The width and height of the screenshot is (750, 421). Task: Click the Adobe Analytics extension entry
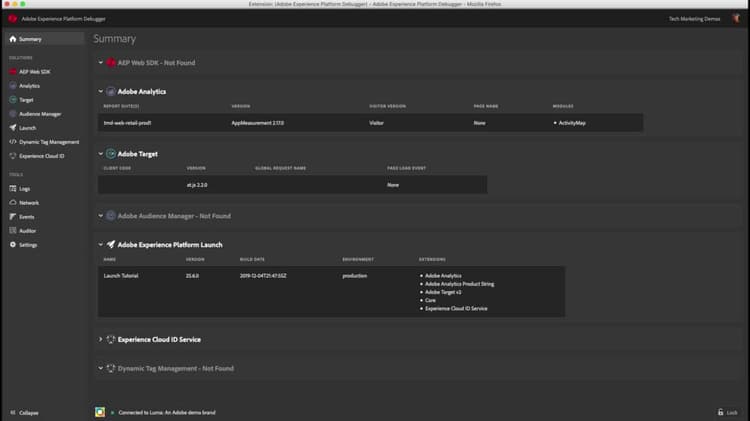tap(443, 276)
